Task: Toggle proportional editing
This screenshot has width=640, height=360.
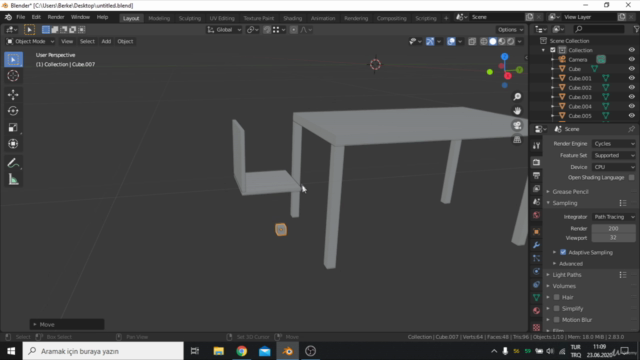Action: (x=293, y=30)
